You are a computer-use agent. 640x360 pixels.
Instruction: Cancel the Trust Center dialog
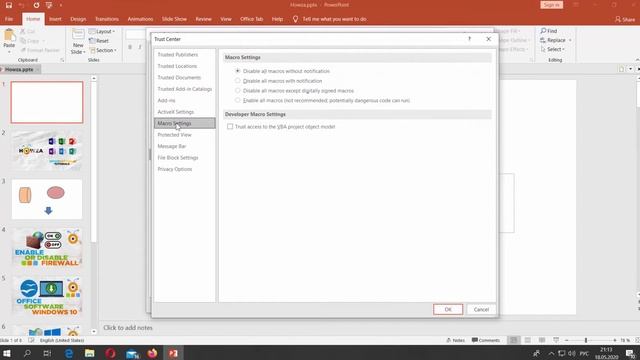[481, 309]
